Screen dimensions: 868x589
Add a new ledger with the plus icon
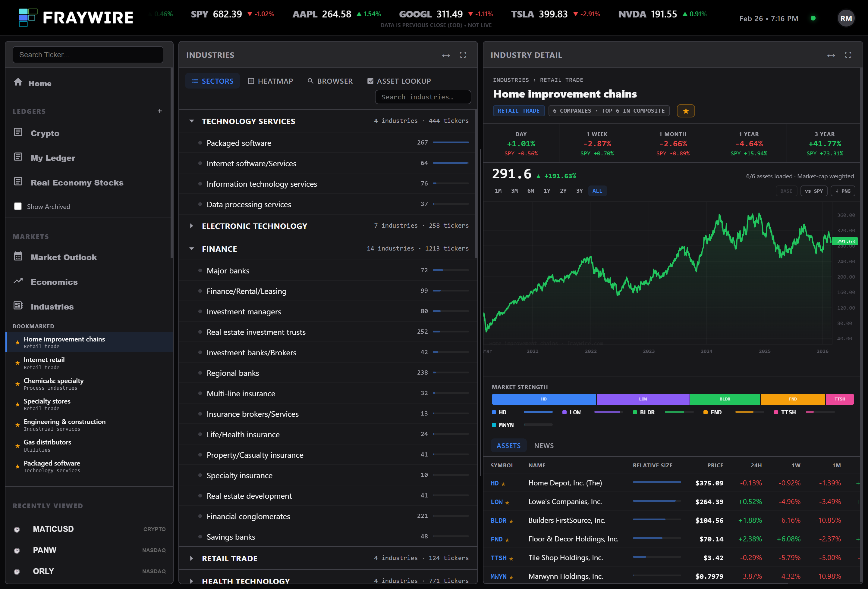coord(159,111)
